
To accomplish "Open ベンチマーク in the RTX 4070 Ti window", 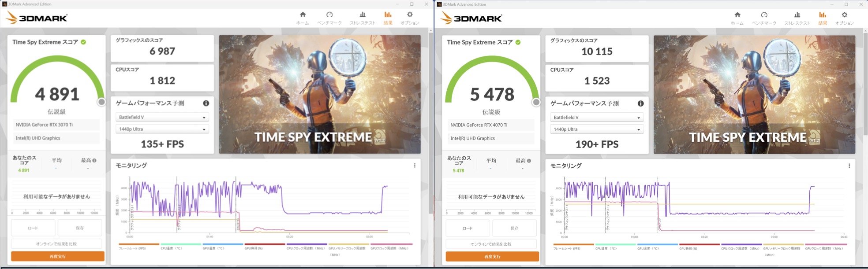I will click(764, 18).
